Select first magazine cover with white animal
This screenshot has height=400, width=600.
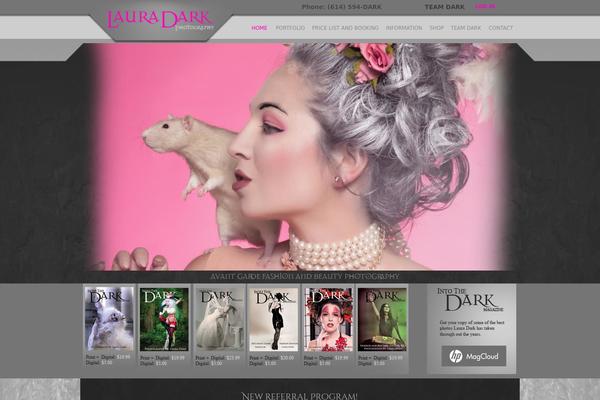tap(109, 319)
